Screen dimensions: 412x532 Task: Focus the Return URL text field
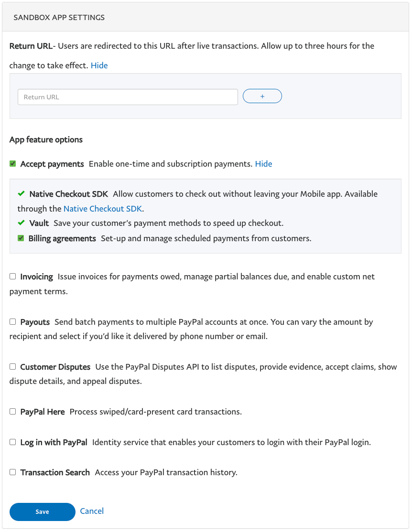(128, 97)
